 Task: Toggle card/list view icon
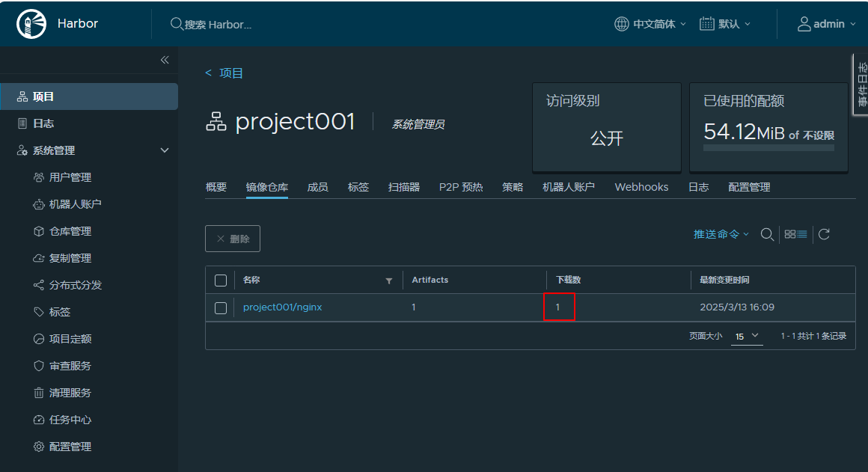pos(796,234)
